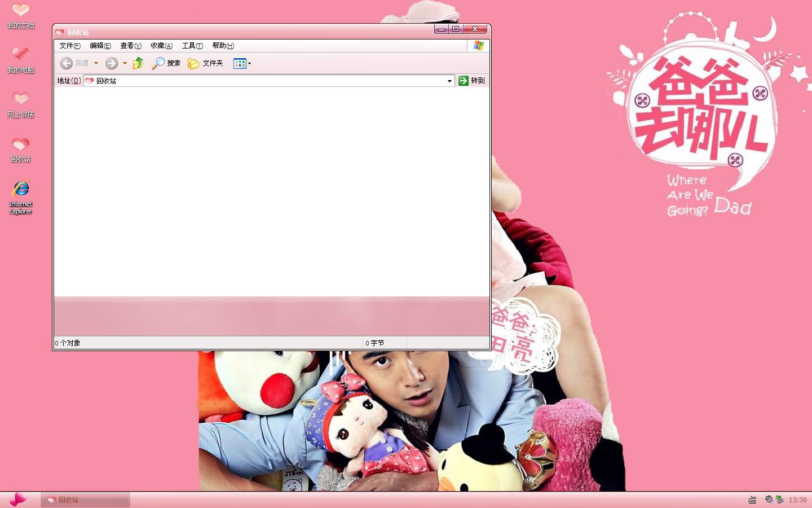812x508 pixels.
Task: Open the Search (搜索) pane
Action: pos(166,63)
